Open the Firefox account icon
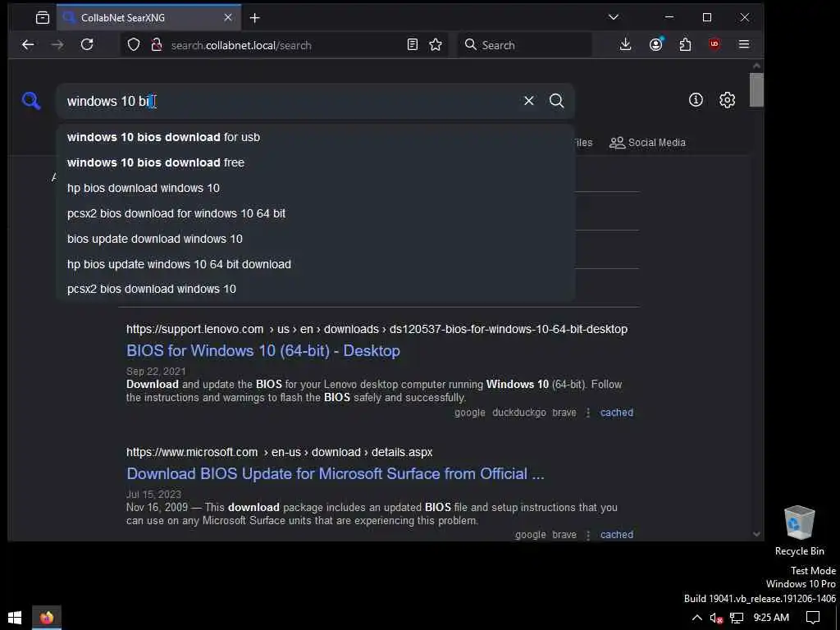Screen dimensions: 840x630 tap(655, 44)
